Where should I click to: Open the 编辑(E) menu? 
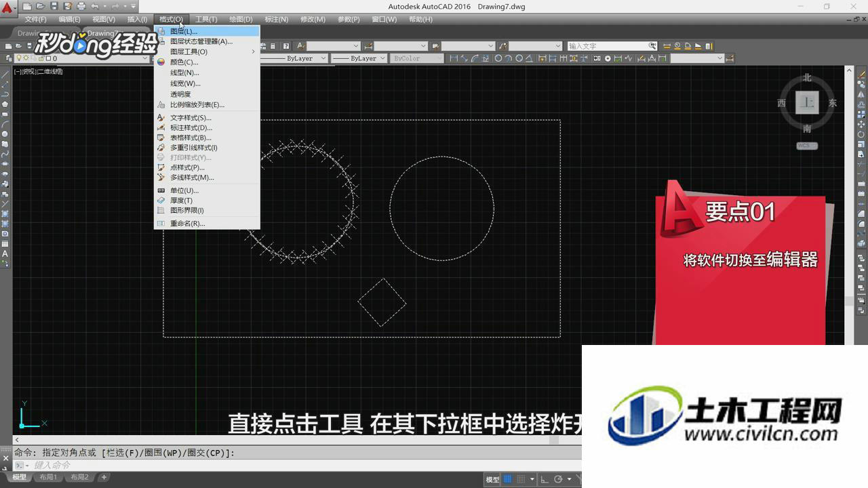[69, 19]
